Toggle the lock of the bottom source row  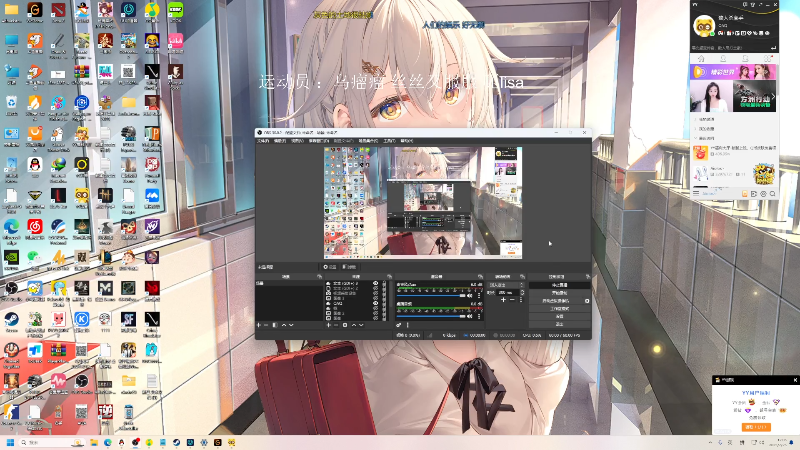(x=384, y=318)
